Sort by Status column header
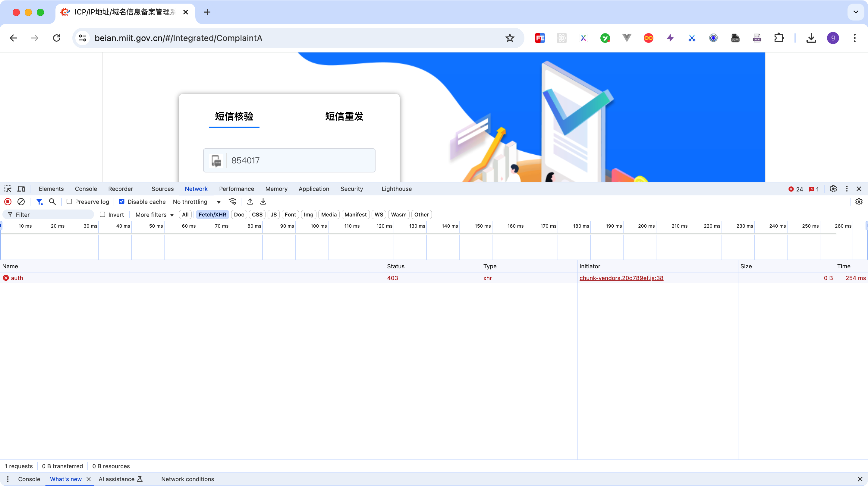The image size is (868, 486). pos(433,266)
